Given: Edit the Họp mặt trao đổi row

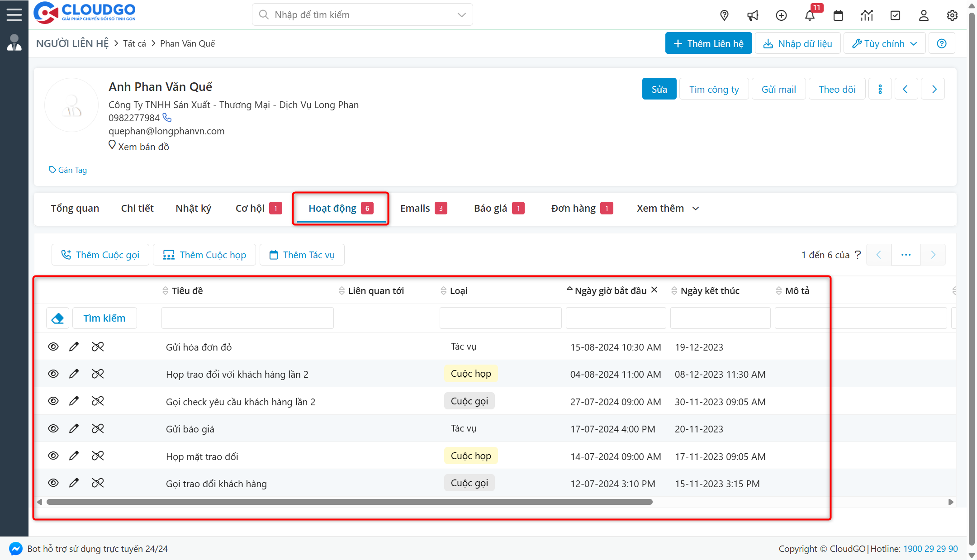Looking at the screenshot, I should [x=74, y=456].
